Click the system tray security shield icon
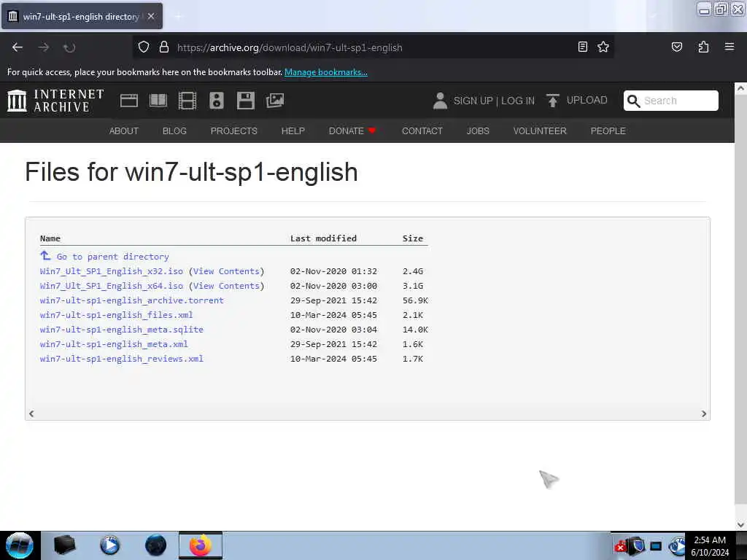Image resolution: width=747 pixels, height=560 pixels. (637, 545)
